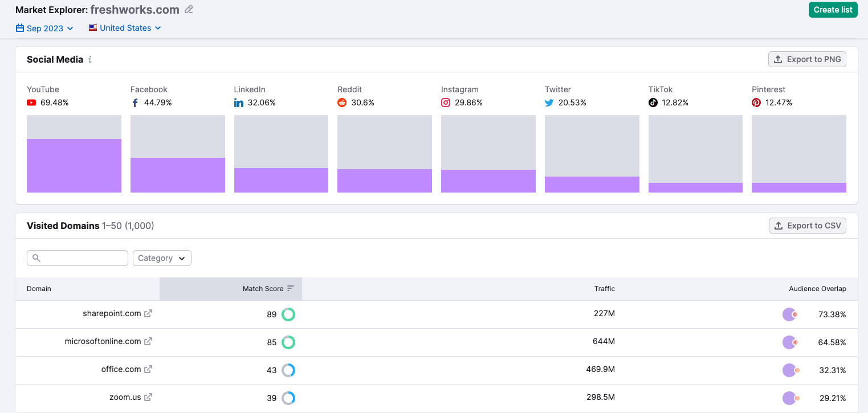
Task: Click sharepoint.com audience overlap icon
Action: (x=790, y=314)
